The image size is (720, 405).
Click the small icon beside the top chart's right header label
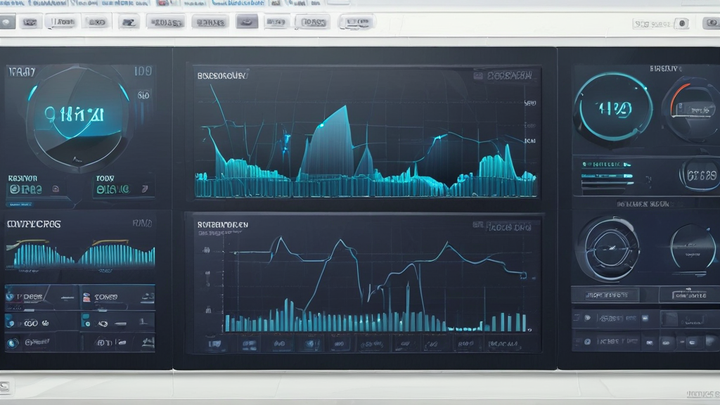point(478,76)
